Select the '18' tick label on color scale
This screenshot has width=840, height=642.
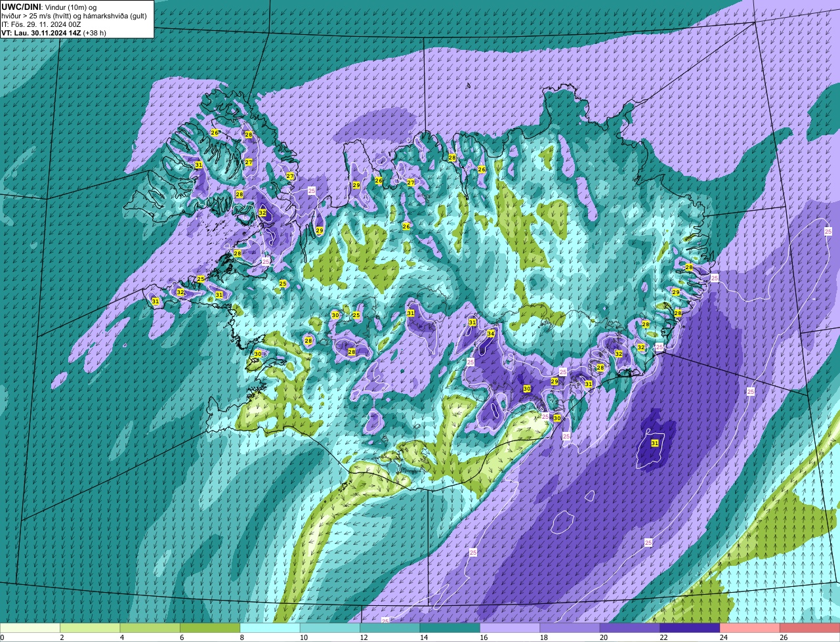point(543,637)
